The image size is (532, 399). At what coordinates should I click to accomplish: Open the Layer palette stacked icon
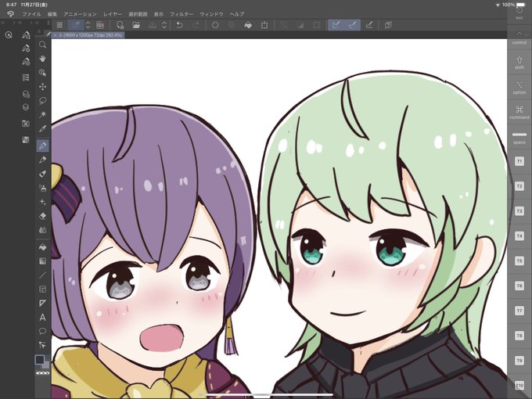point(26,107)
